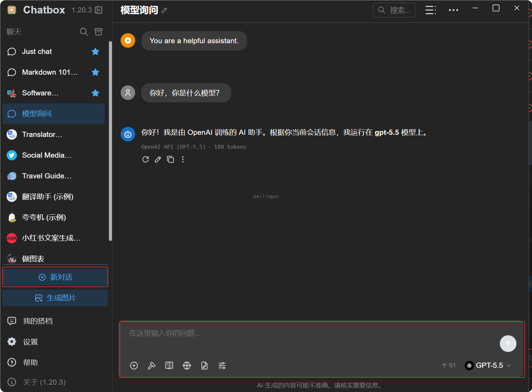Unstar the Markdown 101 conversation
This screenshot has width=532, height=392.
click(95, 72)
